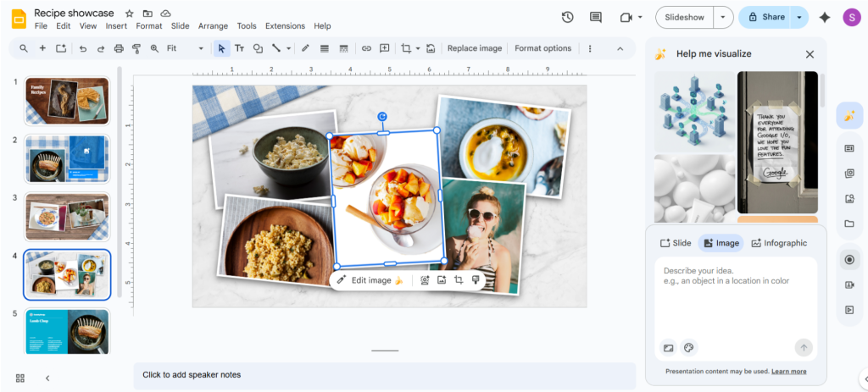Viewport: 868px width, 392px height.
Task: Click the speaker notes area
Action: click(385, 375)
